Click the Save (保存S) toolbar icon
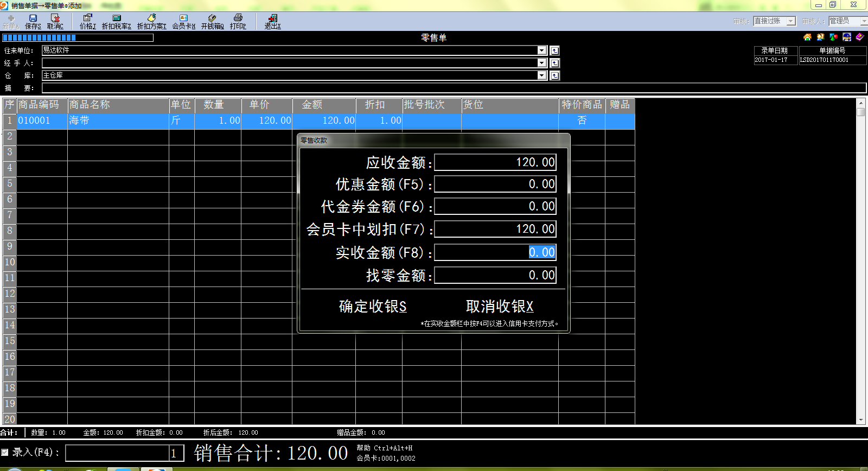The image size is (868, 471). [33, 21]
